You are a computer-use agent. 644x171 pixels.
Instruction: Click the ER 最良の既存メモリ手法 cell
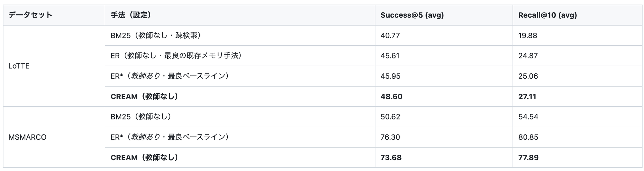tap(176, 56)
